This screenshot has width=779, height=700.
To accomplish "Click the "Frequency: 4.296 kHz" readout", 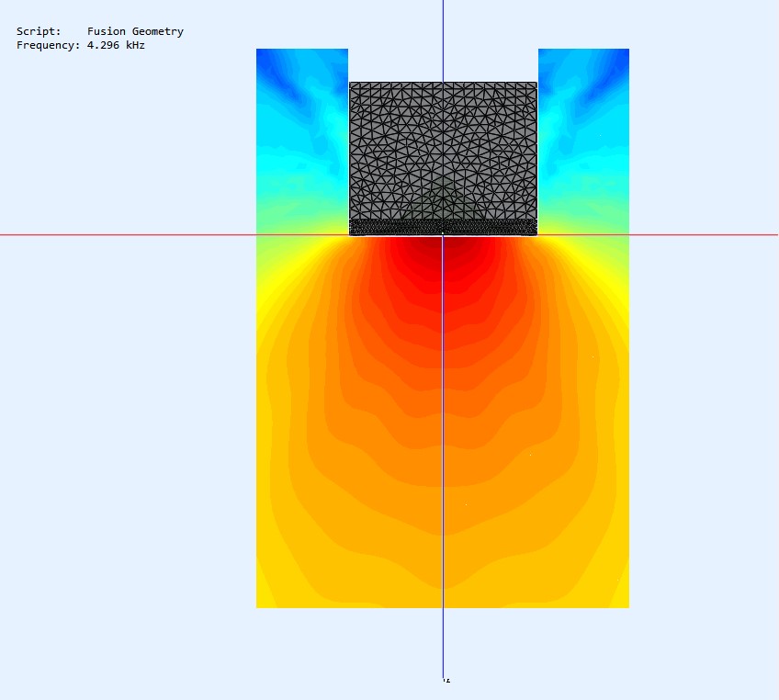I will (81, 45).
